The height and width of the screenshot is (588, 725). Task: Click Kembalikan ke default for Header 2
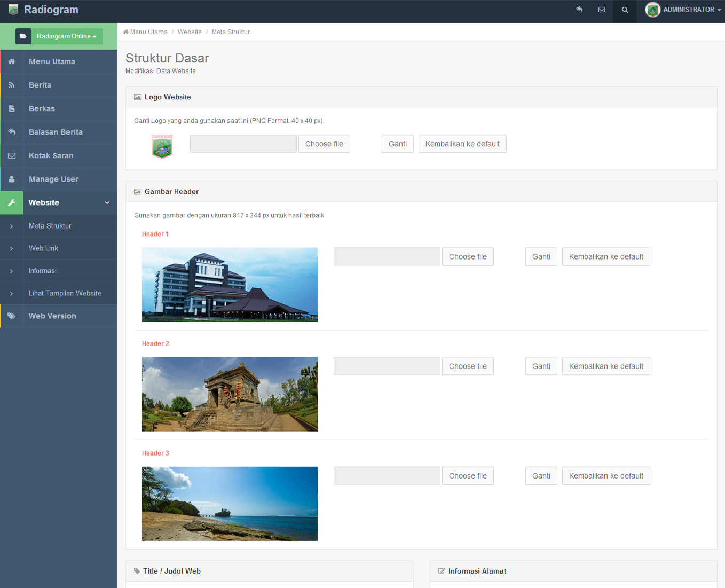[605, 366]
